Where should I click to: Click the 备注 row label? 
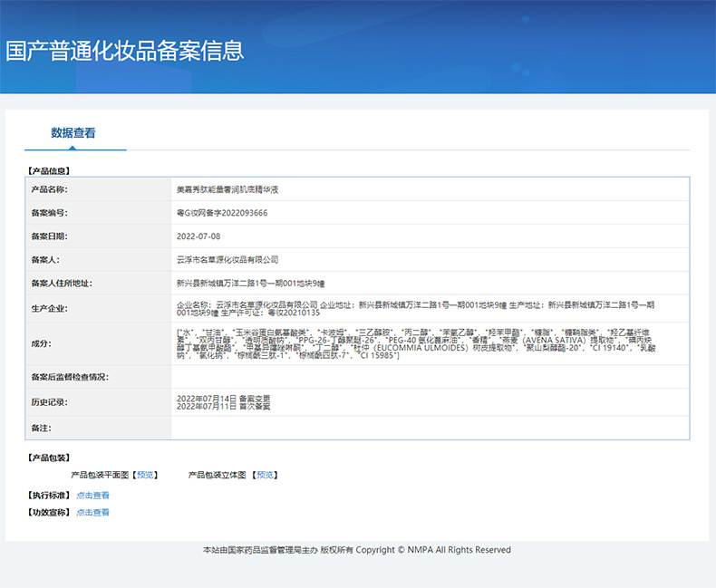coord(41,429)
